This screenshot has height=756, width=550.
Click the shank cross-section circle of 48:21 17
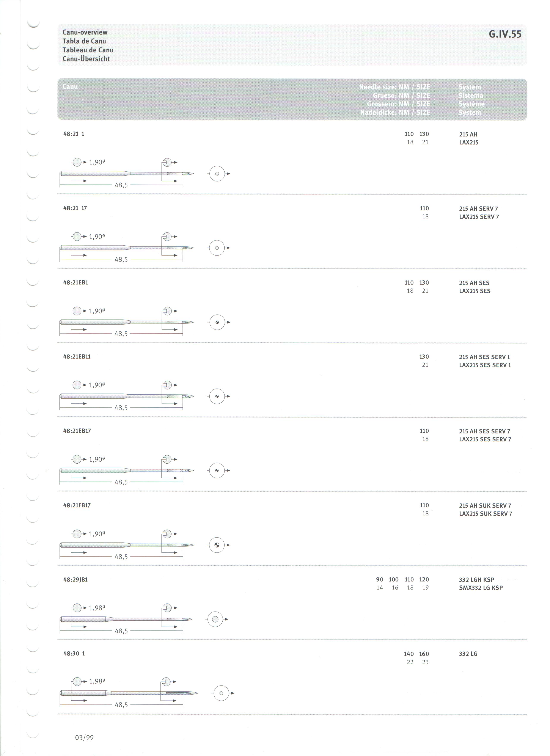pos(77,236)
